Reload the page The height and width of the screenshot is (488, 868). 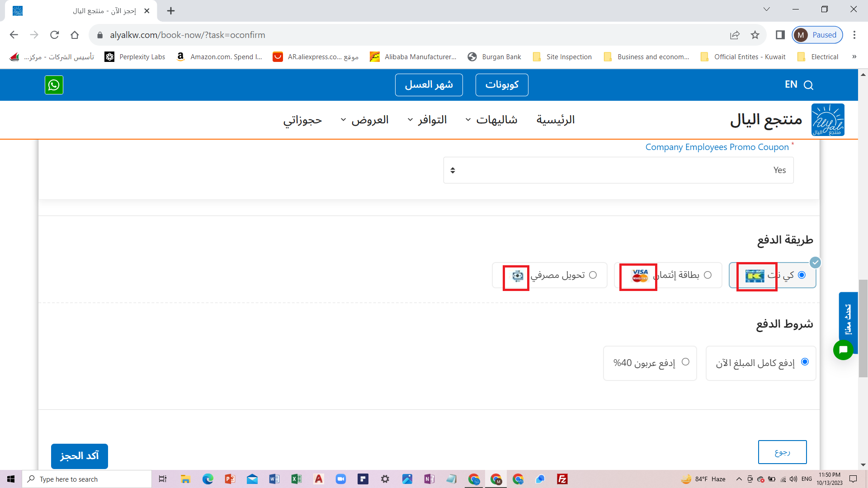pos(55,35)
